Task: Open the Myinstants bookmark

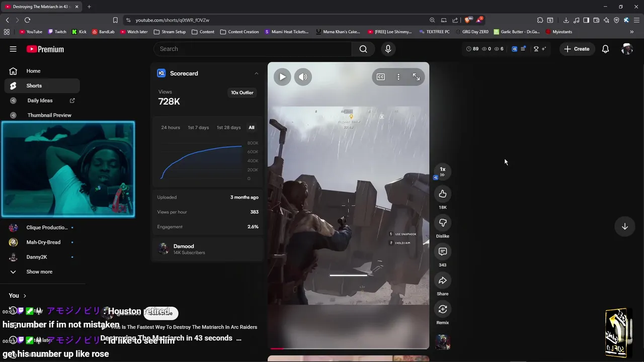Action: 558,32
